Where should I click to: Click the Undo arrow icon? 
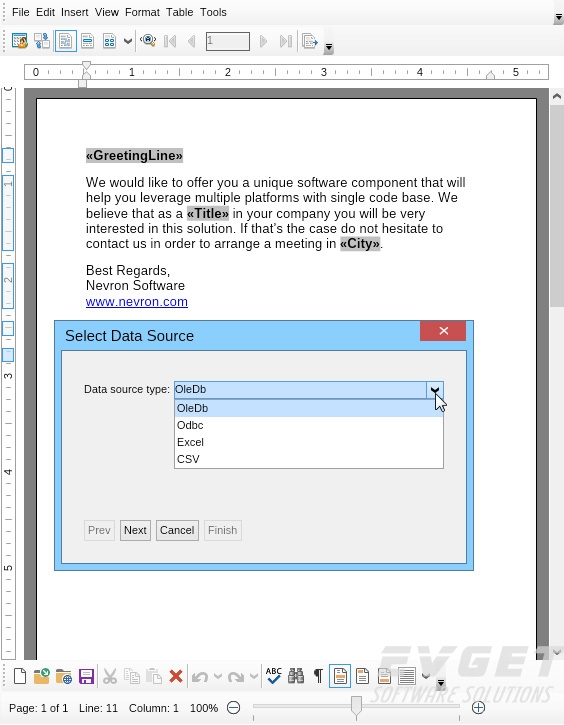point(200,677)
